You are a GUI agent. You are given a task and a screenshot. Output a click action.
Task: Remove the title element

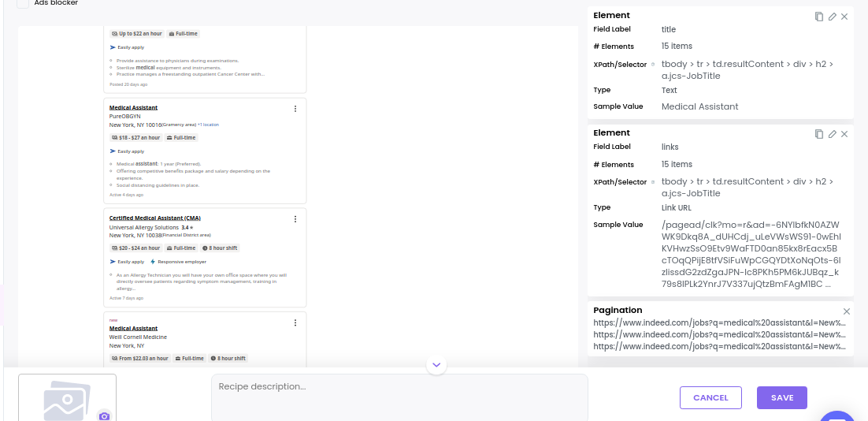coord(844,17)
